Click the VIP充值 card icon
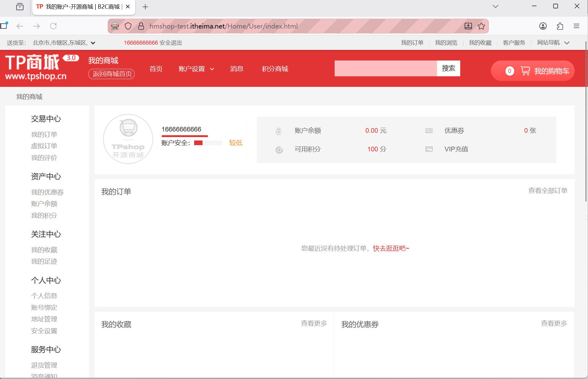This screenshot has height=379, width=588. 429,149
